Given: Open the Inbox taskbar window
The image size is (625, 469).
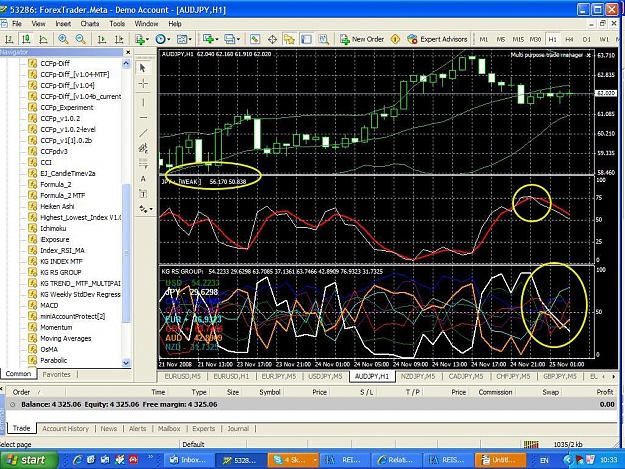Looking at the screenshot, I should [189, 460].
